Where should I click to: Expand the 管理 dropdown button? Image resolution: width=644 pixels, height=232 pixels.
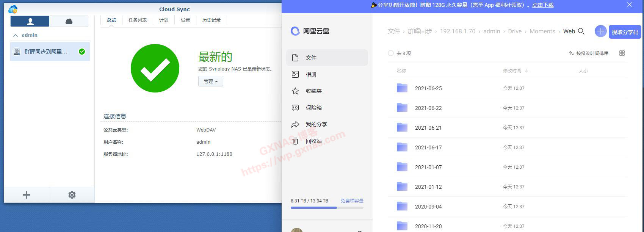pos(210,82)
